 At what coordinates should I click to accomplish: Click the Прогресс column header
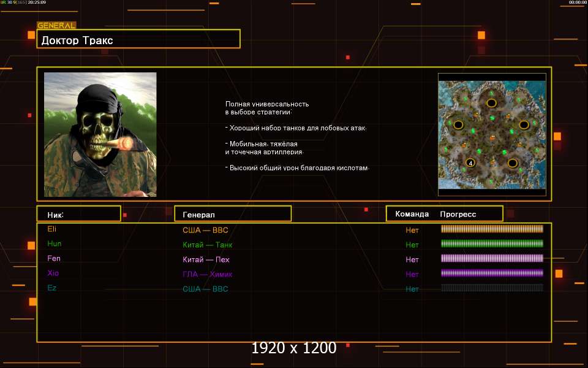point(458,214)
